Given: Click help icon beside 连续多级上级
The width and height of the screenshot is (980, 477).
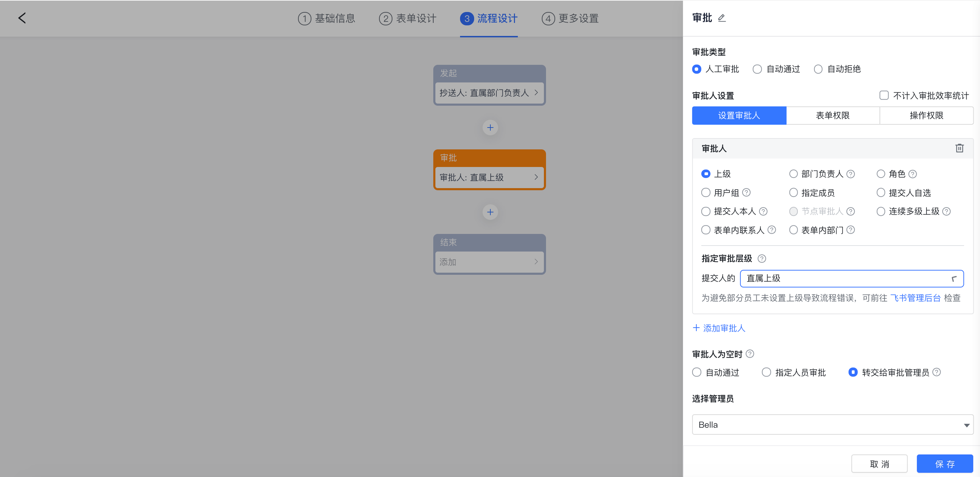Looking at the screenshot, I should click(x=947, y=211).
